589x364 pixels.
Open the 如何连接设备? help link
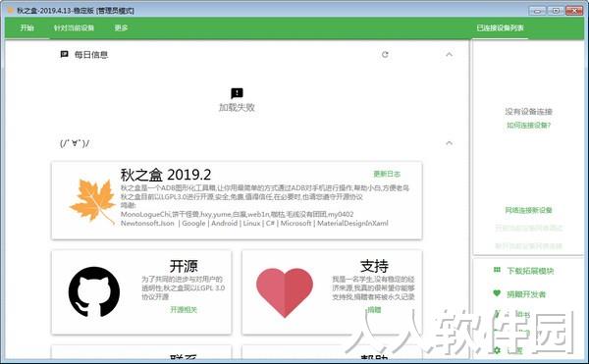528,126
